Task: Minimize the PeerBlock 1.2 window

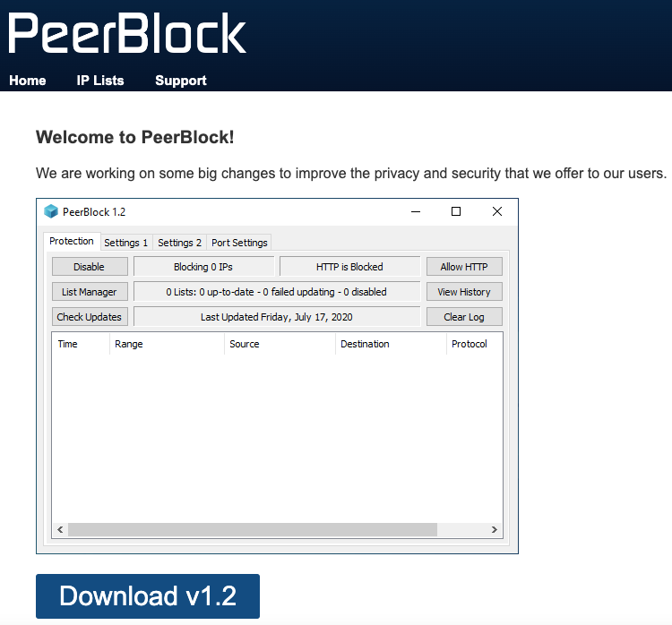Action: click(x=416, y=211)
